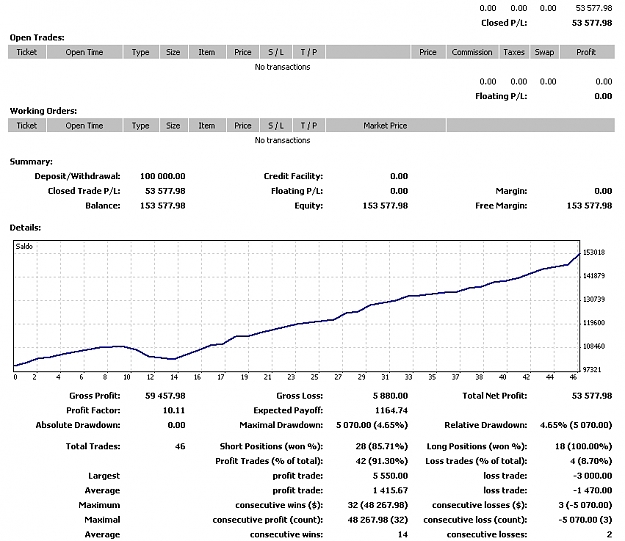This screenshot has height=541, width=625.
Task: Click the Total Trades value 46
Action: click(x=180, y=446)
